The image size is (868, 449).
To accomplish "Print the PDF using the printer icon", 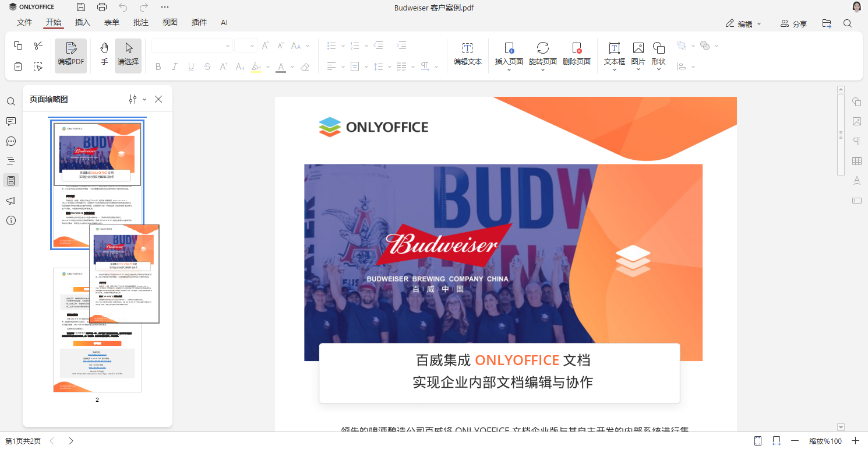I will pos(102,7).
